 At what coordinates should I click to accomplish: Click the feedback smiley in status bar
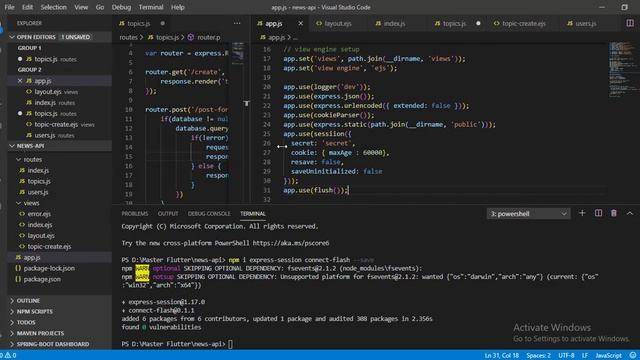(x=632, y=356)
